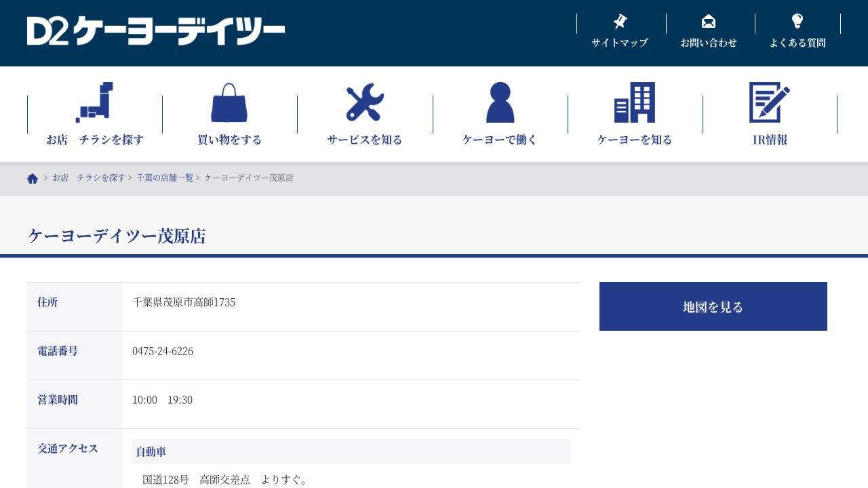Click the D2 ケーヨーデイツー logo

coord(155,31)
